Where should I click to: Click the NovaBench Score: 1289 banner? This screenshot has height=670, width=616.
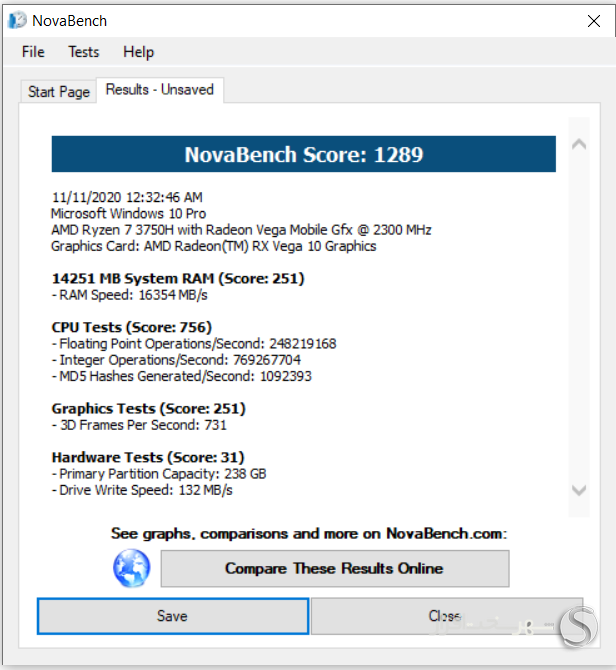click(304, 154)
